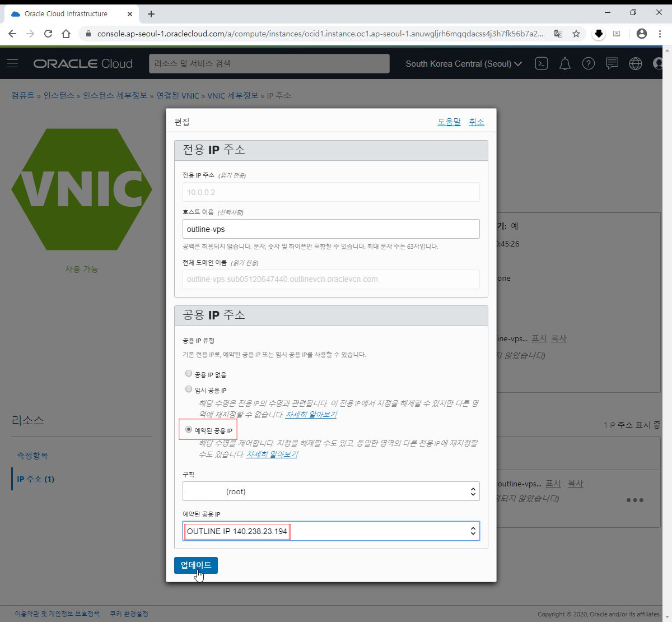Click the browser forward arrow
Screen dimensions: 672x622
(x=30, y=34)
